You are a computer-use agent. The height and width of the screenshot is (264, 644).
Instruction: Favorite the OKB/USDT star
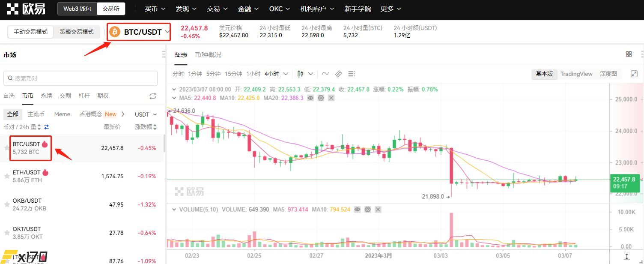pyautogui.click(x=7, y=204)
